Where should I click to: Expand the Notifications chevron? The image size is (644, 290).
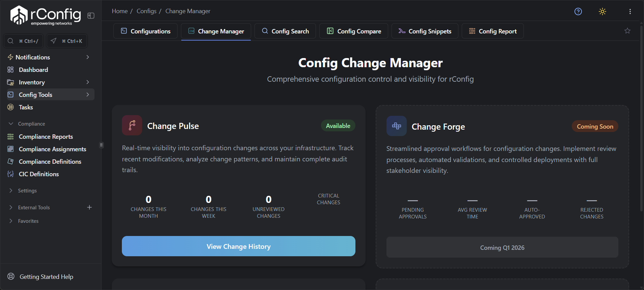coord(88,57)
